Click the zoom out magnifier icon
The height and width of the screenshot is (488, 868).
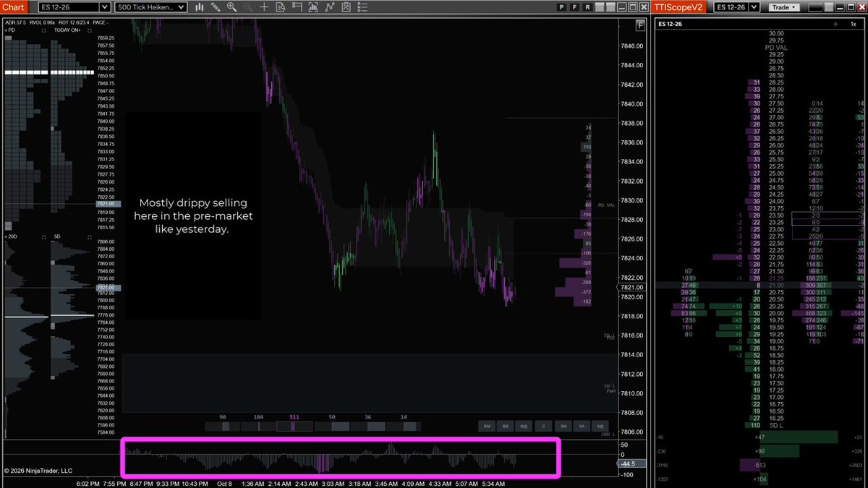tap(247, 7)
